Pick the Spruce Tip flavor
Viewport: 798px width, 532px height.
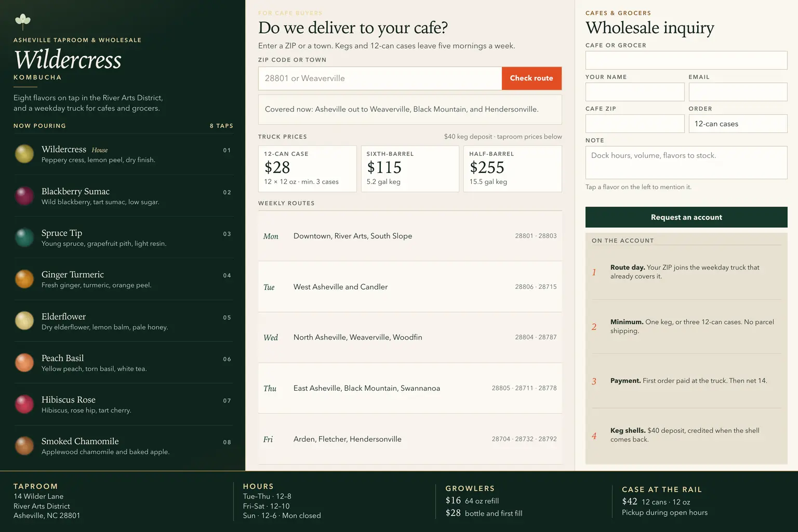[124, 237]
